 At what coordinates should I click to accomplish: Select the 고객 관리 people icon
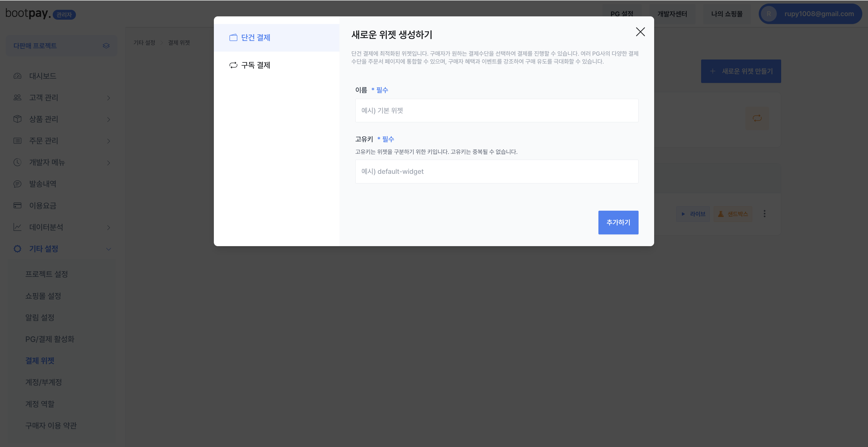(17, 98)
